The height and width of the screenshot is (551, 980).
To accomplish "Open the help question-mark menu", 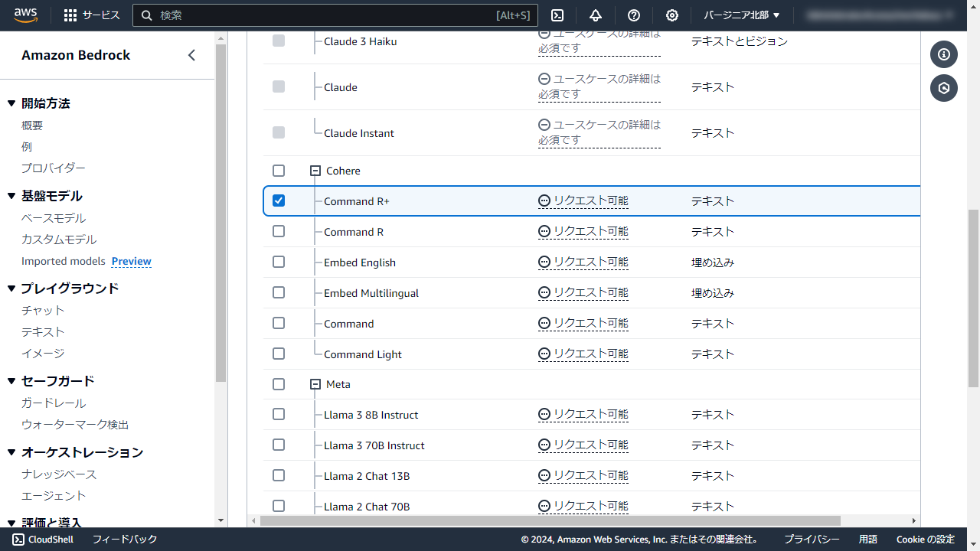I will point(634,15).
